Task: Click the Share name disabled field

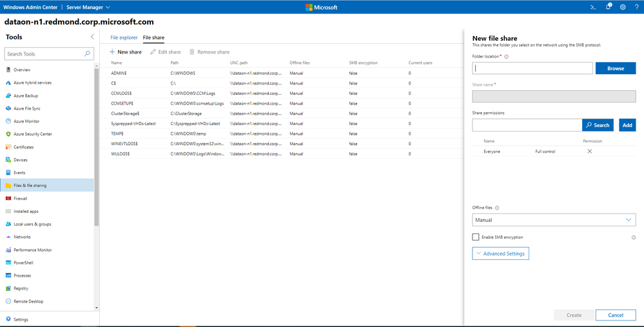Action: 554,96
